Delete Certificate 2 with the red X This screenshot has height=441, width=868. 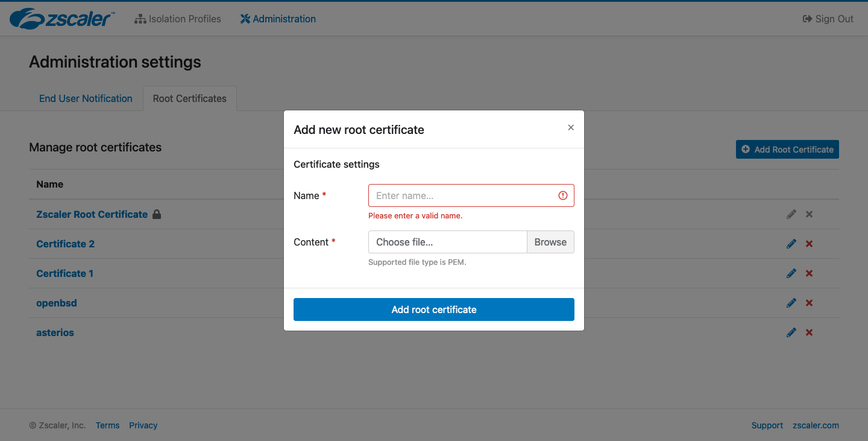tap(809, 244)
